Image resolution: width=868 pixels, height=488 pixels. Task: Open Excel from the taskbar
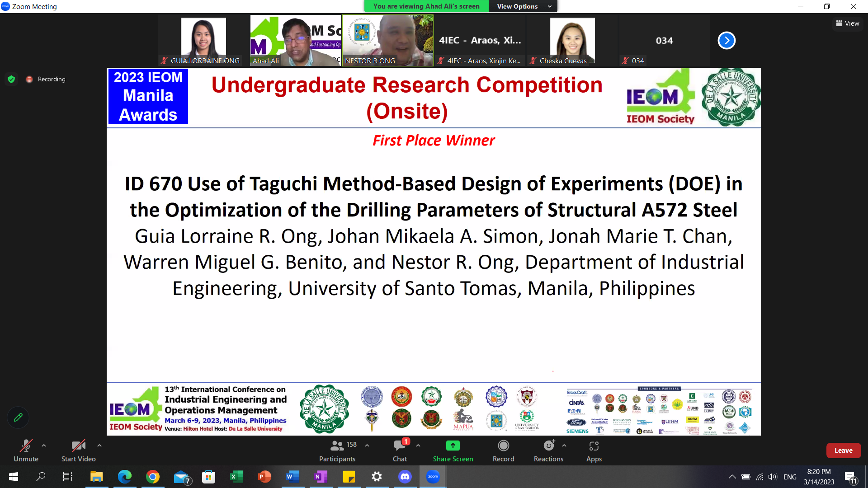pyautogui.click(x=236, y=477)
